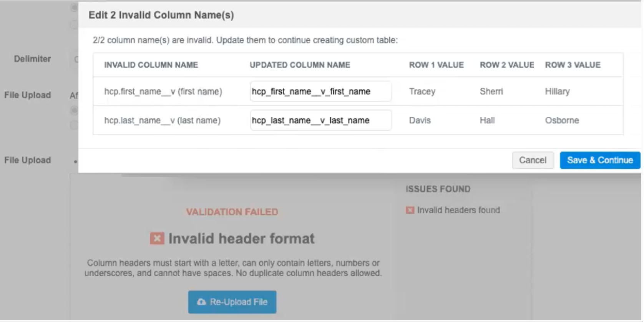Select the hcp.first_name__v (first name) invalid name cell
This screenshot has width=644, height=322.
click(x=163, y=91)
